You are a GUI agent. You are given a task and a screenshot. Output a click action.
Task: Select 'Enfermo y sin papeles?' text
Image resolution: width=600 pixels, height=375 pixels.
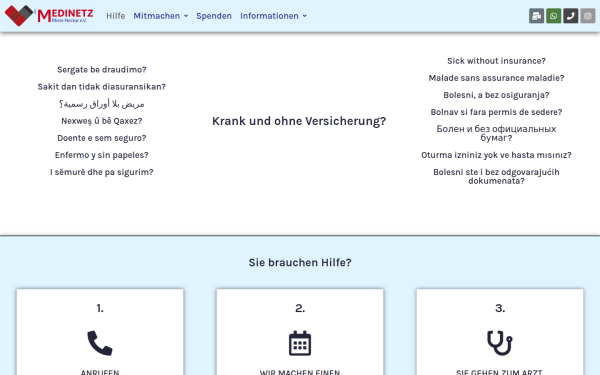pos(102,155)
